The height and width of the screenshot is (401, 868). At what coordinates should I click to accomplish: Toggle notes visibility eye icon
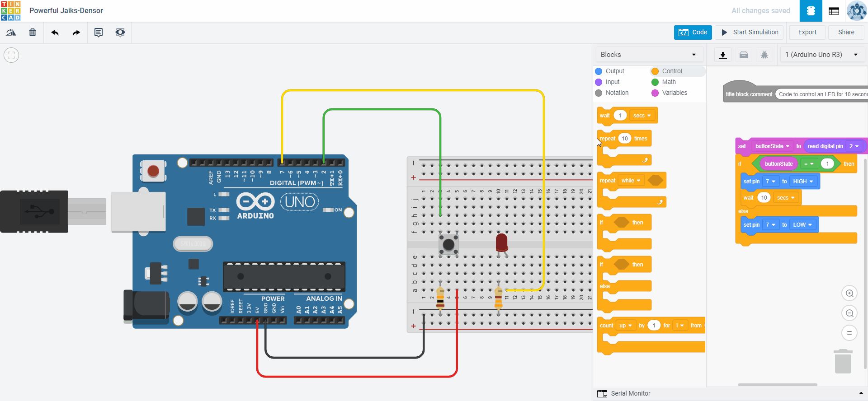120,33
